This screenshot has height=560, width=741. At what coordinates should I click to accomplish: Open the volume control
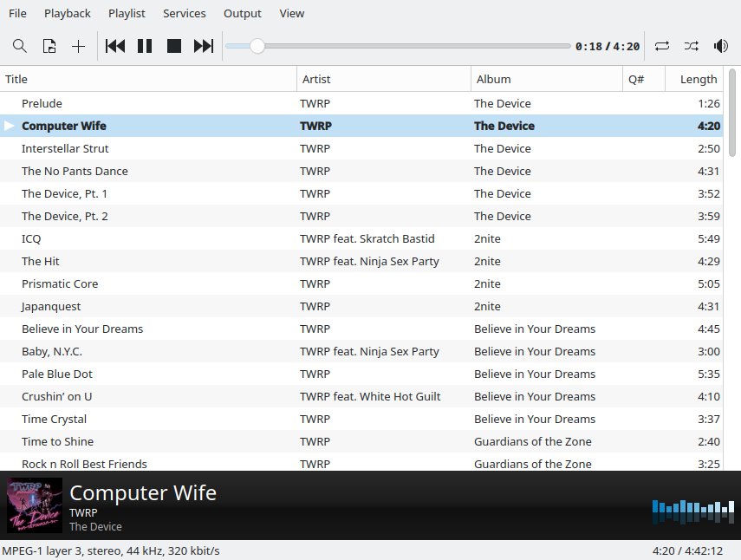coord(721,46)
